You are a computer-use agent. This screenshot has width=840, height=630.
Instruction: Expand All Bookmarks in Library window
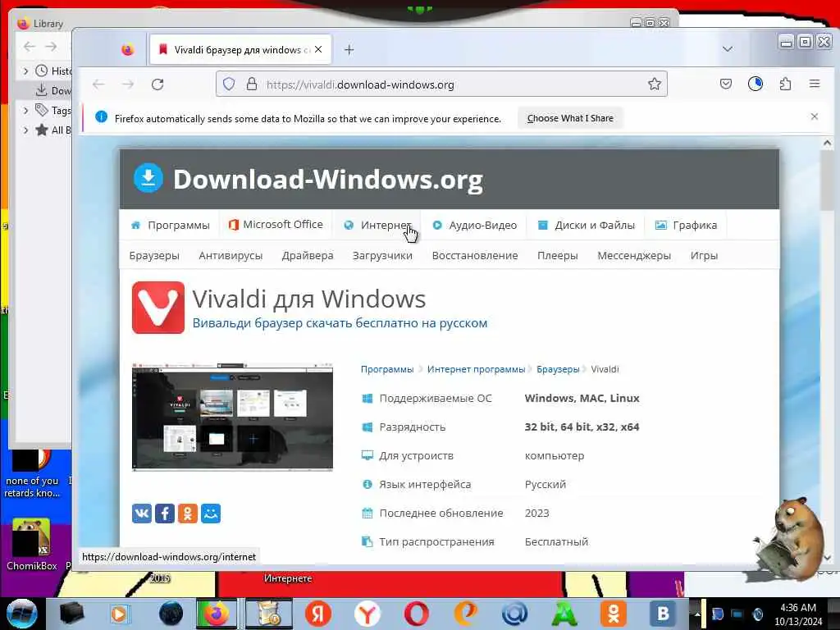click(x=25, y=130)
